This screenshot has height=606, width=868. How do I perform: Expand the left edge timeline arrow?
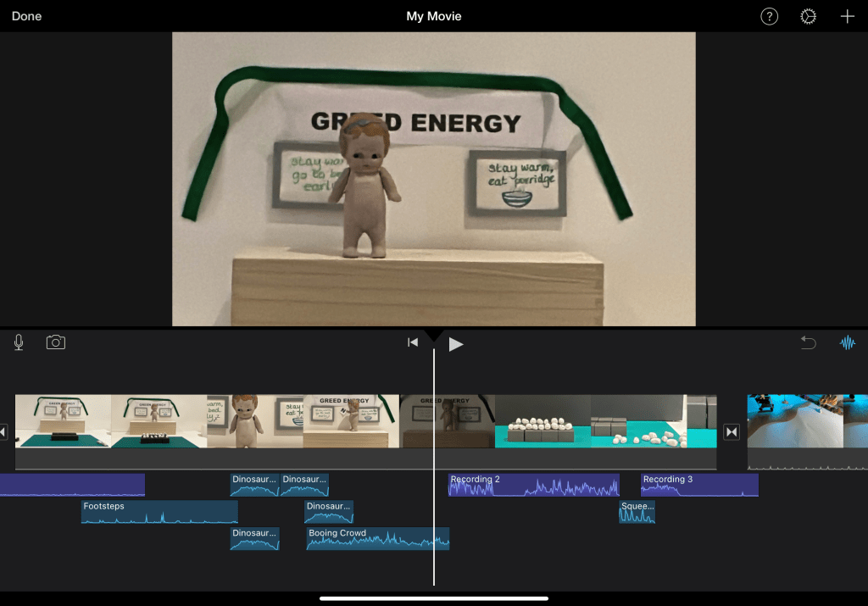coord(3,432)
